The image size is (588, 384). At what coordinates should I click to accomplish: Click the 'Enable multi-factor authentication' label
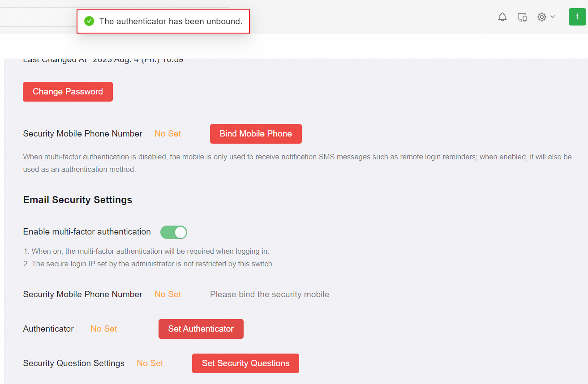[87, 231]
